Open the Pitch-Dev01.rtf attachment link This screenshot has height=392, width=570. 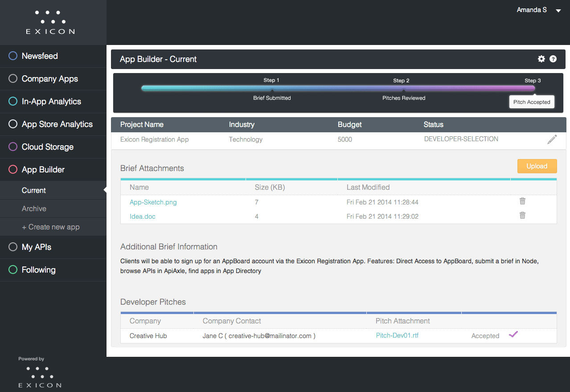pyautogui.click(x=397, y=335)
